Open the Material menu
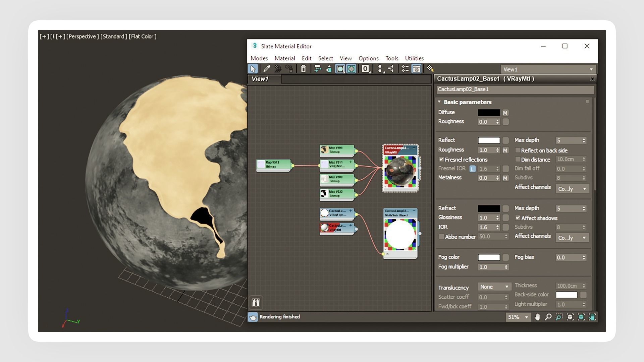644x362 pixels. tap(284, 58)
